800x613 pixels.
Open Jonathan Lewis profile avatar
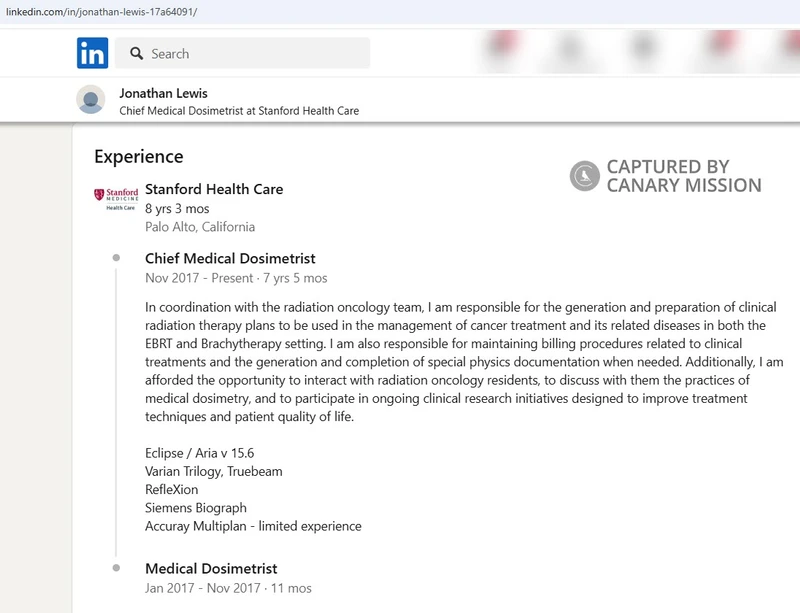click(91, 100)
